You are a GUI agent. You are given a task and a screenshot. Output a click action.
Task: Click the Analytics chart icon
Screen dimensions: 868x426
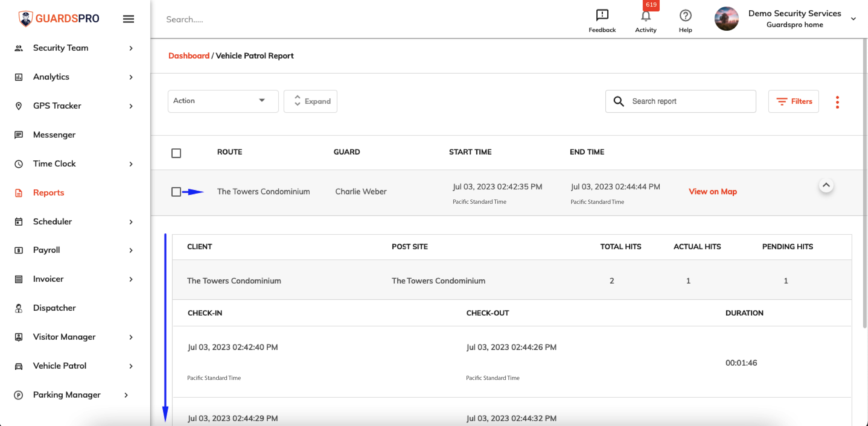[19, 77]
